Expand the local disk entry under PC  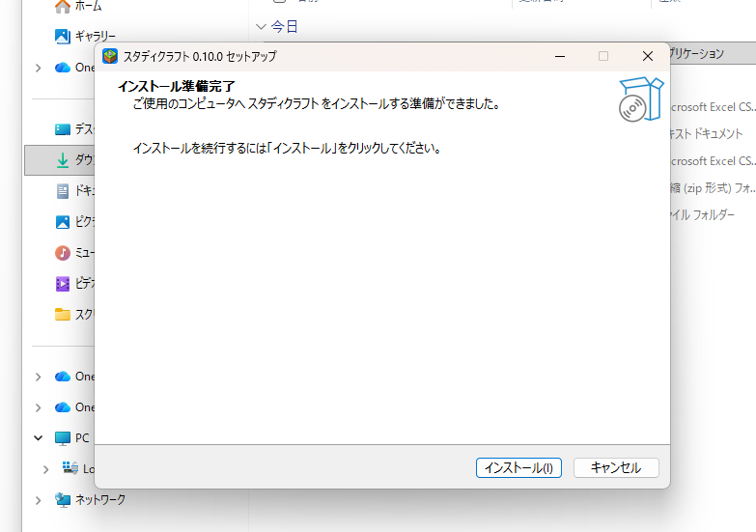(45, 469)
